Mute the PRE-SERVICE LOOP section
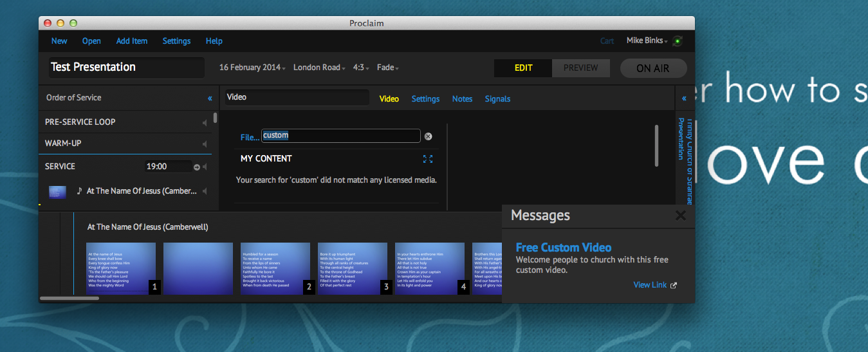Viewport: 868px width, 352px height. [x=205, y=122]
